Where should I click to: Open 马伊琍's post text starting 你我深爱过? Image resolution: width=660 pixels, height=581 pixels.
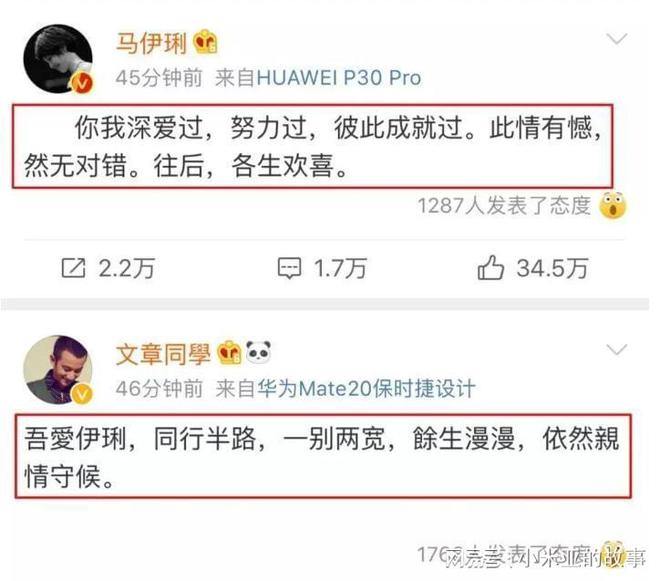(312, 146)
